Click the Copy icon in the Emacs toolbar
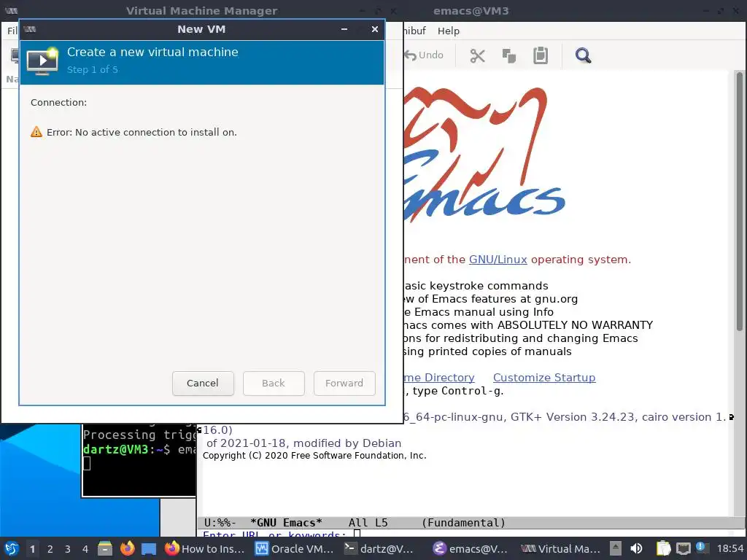This screenshot has width=747, height=560. 508,55
